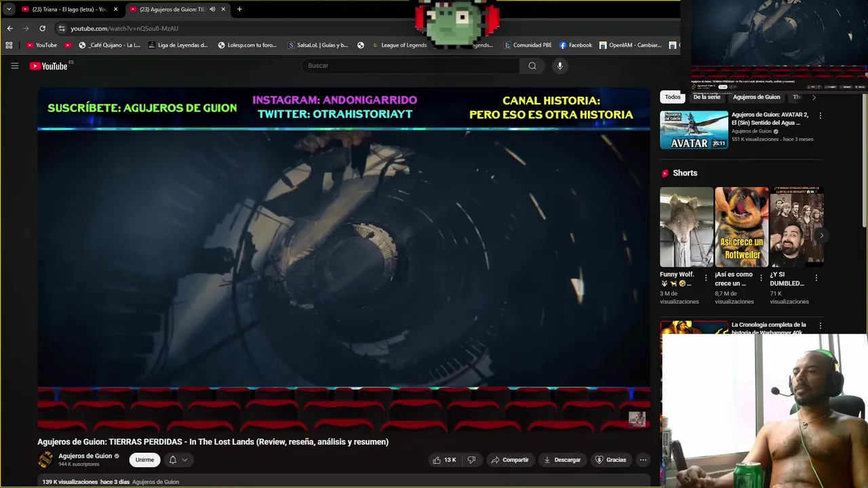Select the De la serie filter chip
This screenshot has width=868, height=488.
[707, 97]
